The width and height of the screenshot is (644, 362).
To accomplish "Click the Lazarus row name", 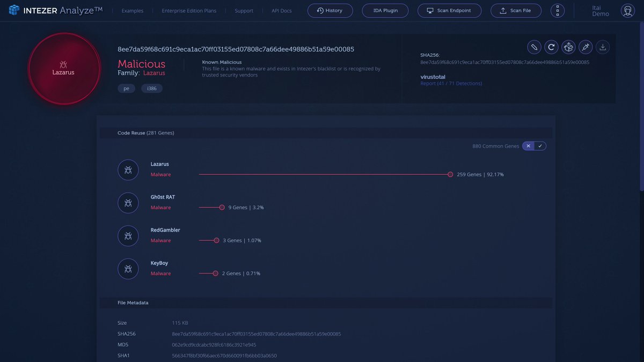I will click(160, 164).
